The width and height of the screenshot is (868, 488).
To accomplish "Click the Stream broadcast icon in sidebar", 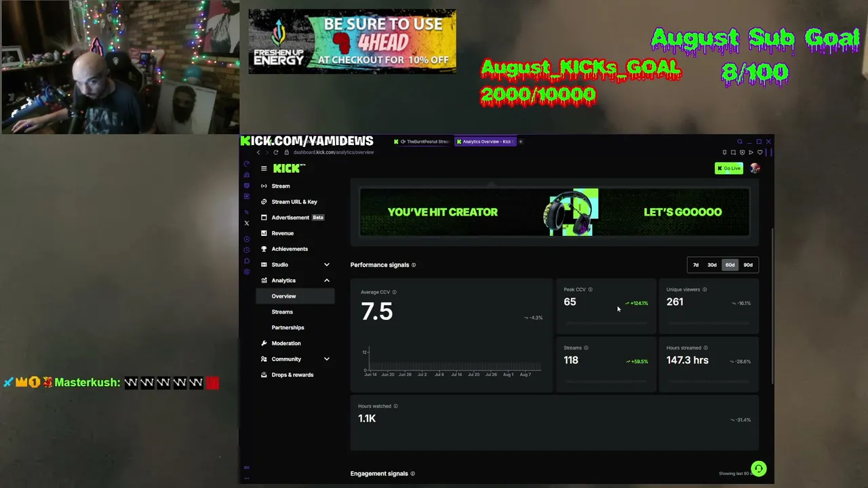I will pyautogui.click(x=264, y=186).
